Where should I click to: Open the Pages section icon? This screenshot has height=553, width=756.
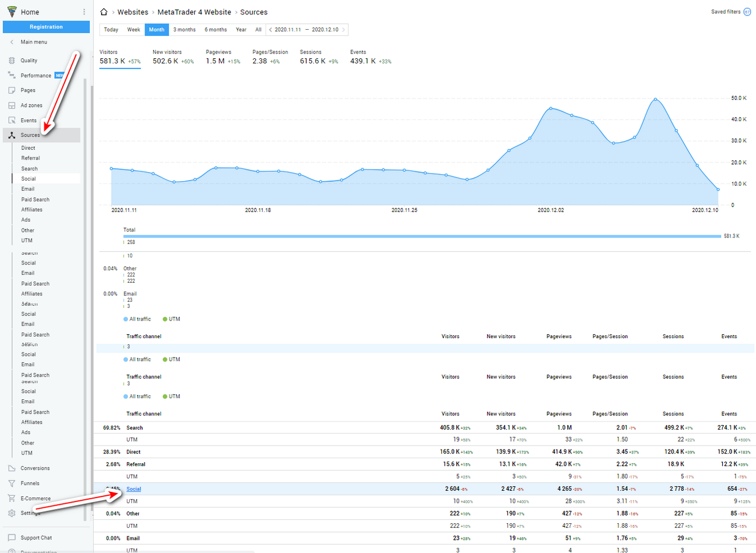11,90
